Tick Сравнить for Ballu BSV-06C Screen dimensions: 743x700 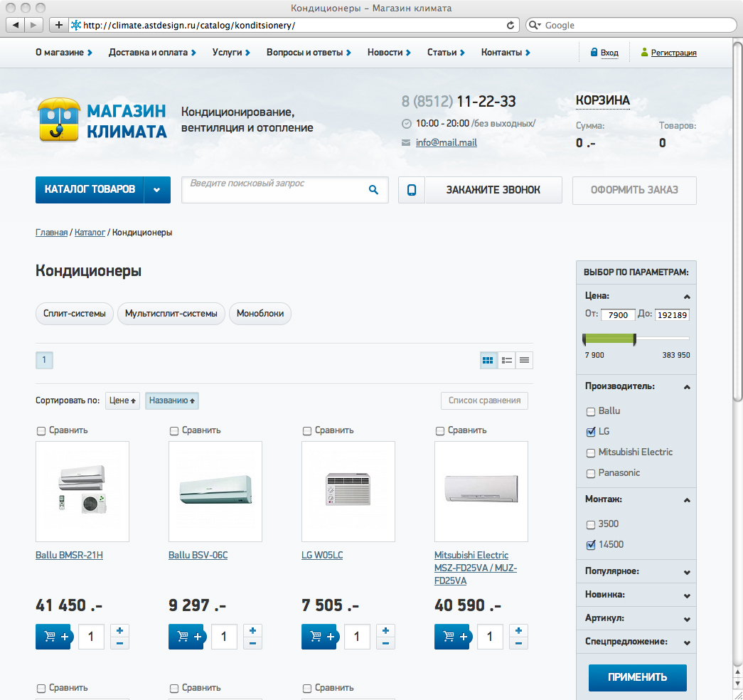coord(174,430)
